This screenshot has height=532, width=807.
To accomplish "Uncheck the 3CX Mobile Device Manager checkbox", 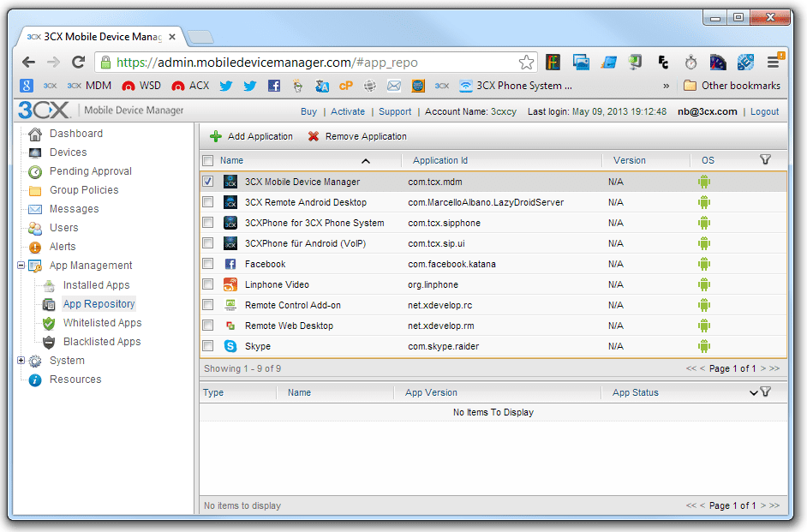I will click(208, 181).
